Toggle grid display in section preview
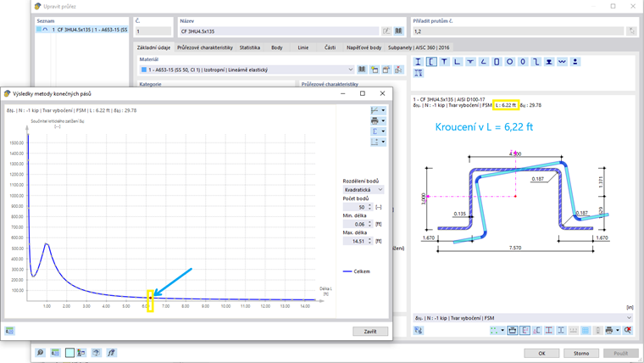Image resolution: width=644 pixels, height=363 pixels. click(586, 330)
